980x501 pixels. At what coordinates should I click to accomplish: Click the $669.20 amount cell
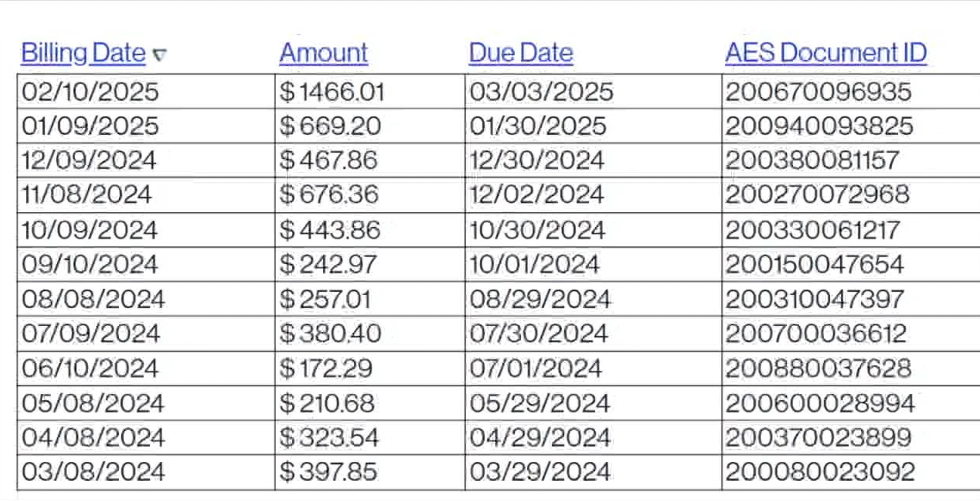[370, 126]
